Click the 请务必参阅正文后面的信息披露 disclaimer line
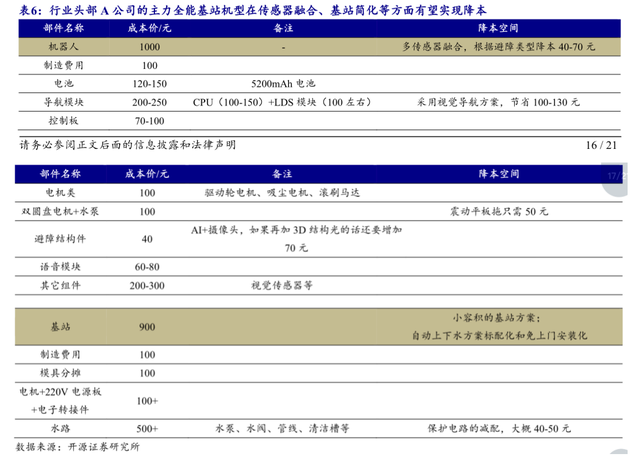The height and width of the screenshot is (464, 640). 128,145
